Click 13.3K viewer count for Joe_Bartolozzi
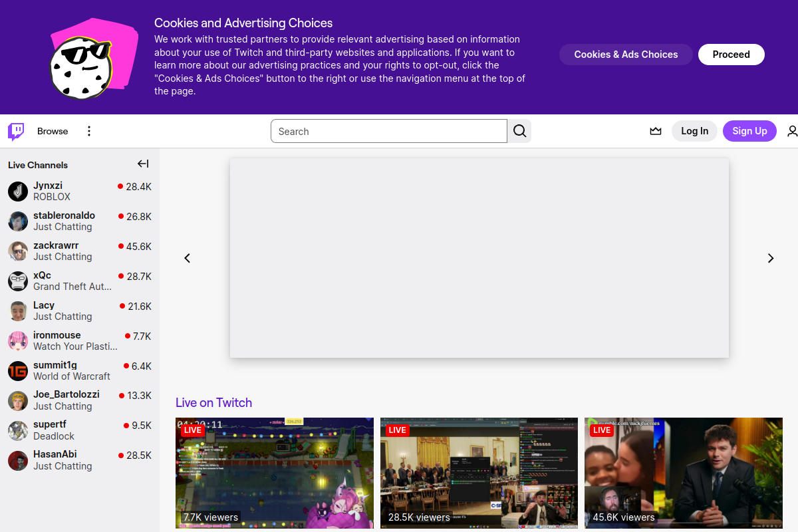This screenshot has height=532, width=798. tap(139, 396)
